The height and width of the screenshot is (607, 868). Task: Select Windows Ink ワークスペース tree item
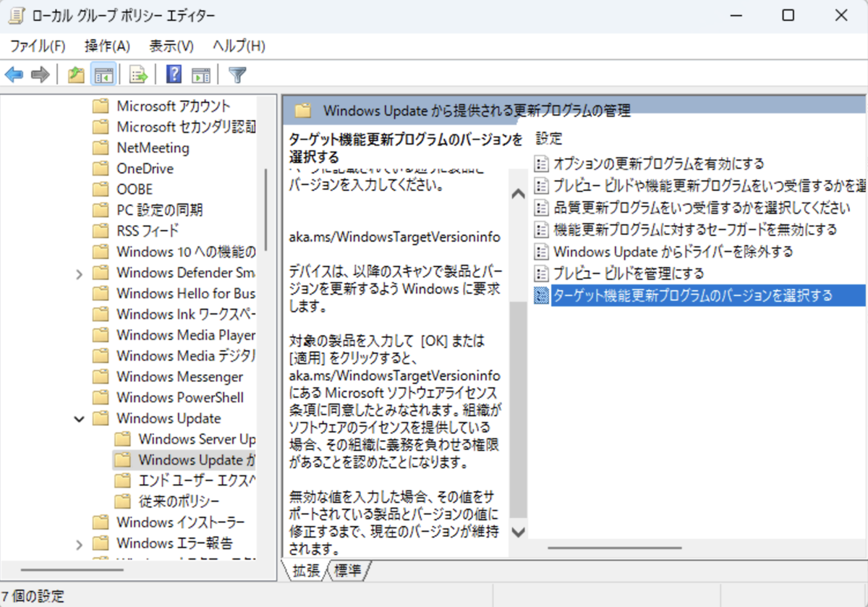186,314
